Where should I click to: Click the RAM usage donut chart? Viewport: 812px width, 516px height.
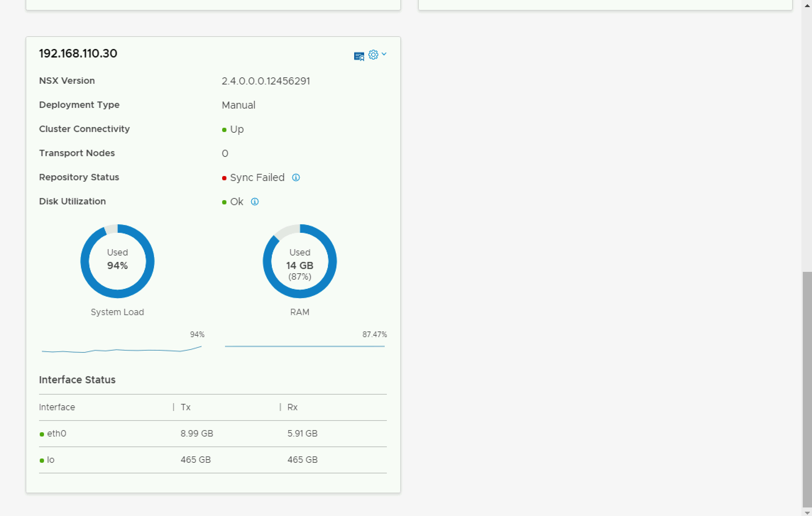300,261
